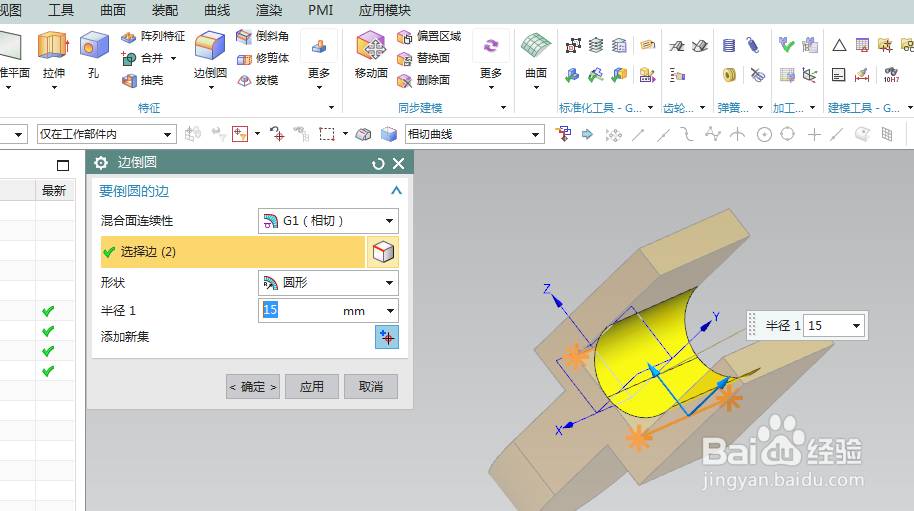Click the 10H7 tolerance icon

pos(891,75)
